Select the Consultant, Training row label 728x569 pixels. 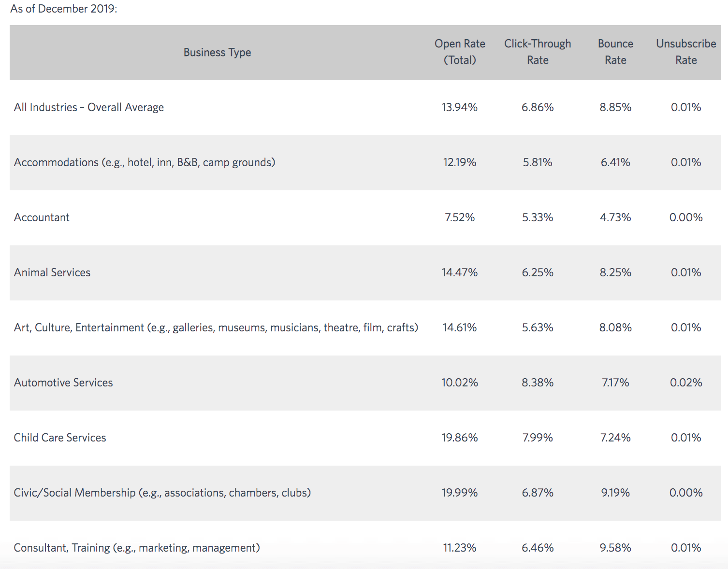pyautogui.click(x=137, y=548)
